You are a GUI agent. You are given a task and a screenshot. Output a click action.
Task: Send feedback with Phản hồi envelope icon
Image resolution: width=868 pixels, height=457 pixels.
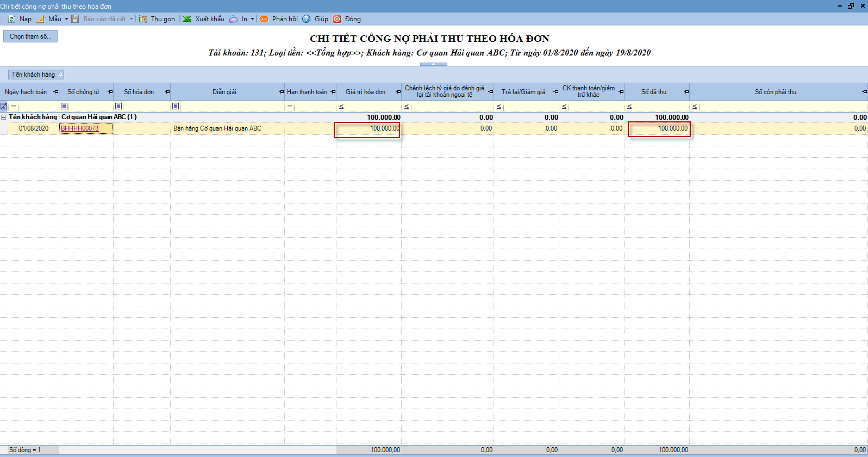tap(264, 19)
